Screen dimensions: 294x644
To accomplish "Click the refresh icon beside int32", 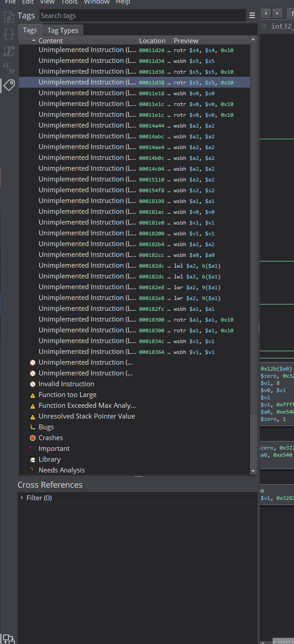I will click(263, 26).
